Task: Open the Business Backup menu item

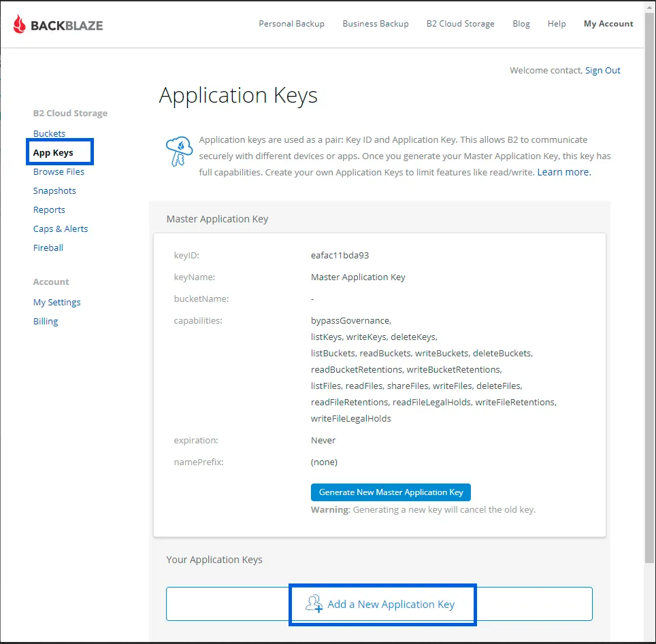Action: tap(376, 24)
